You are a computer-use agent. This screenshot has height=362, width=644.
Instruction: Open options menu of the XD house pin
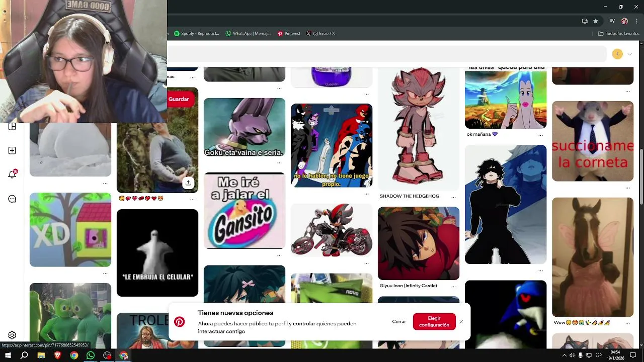(105, 274)
